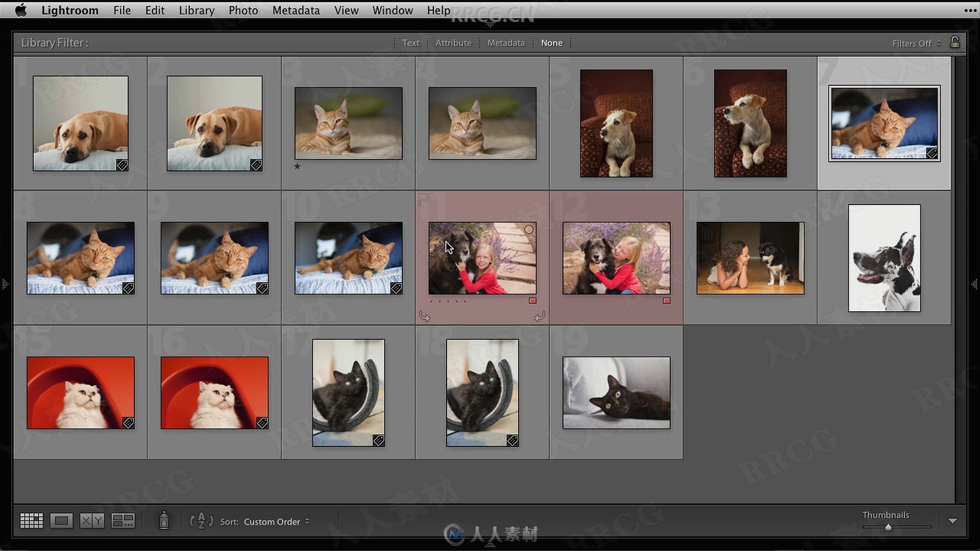Expand the right panel arrow
Screen dimensions: 980x551
[974, 284]
